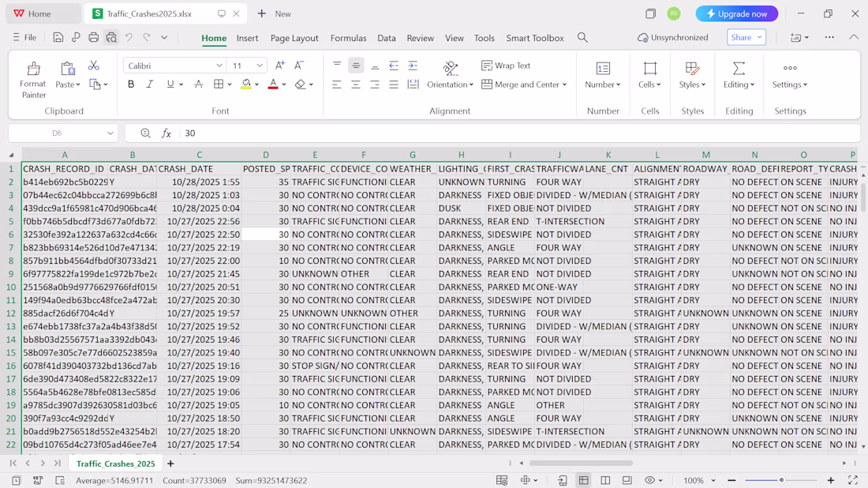Toggle underline formatting
Viewport: 868px width, 488px height.
click(170, 84)
